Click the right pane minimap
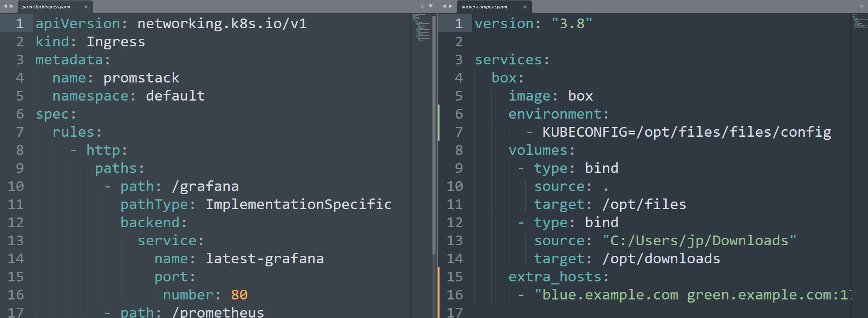 (x=859, y=21)
